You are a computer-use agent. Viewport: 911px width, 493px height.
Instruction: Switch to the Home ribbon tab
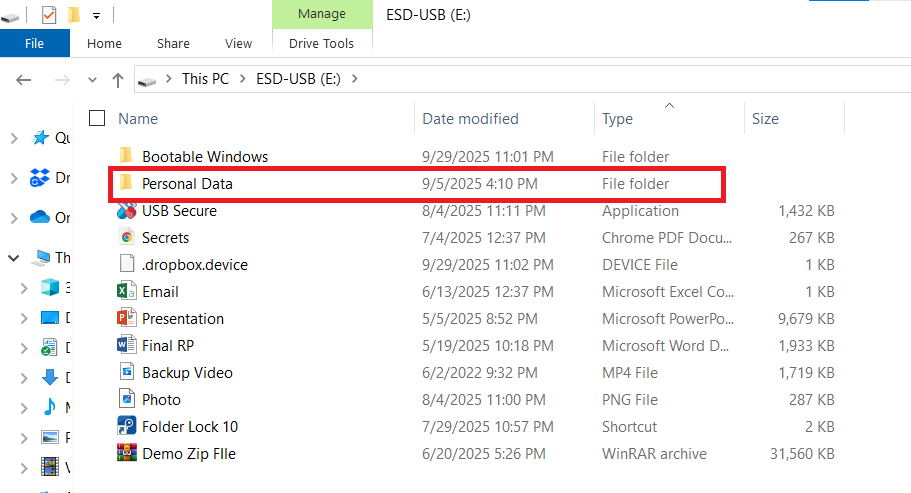[x=105, y=44]
